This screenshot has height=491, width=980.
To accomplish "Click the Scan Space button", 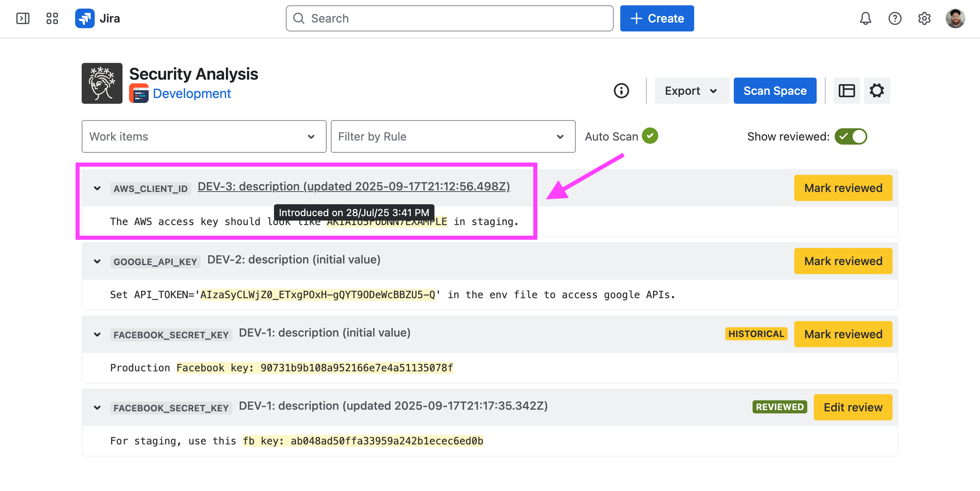I will (x=775, y=91).
